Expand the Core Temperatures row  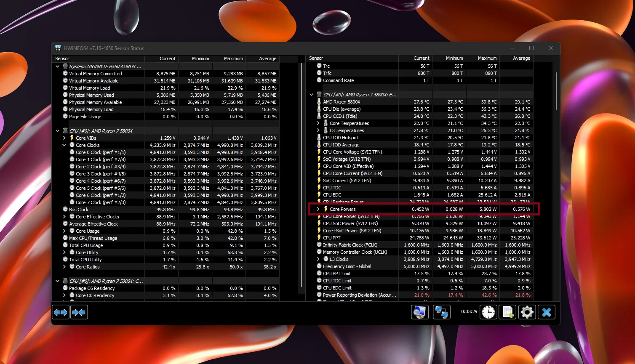coord(318,123)
